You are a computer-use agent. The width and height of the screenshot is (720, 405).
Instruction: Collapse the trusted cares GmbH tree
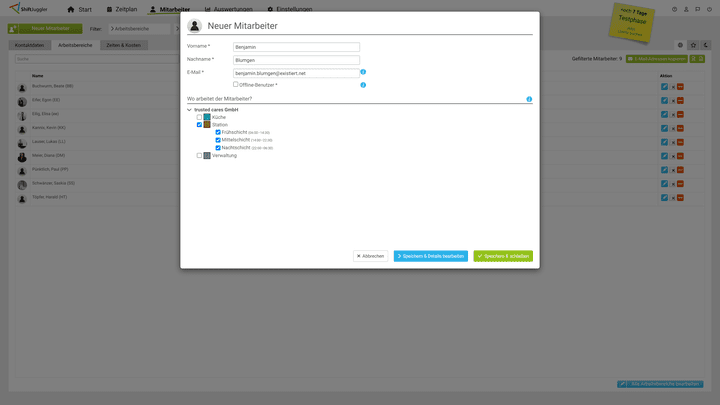[x=190, y=109]
